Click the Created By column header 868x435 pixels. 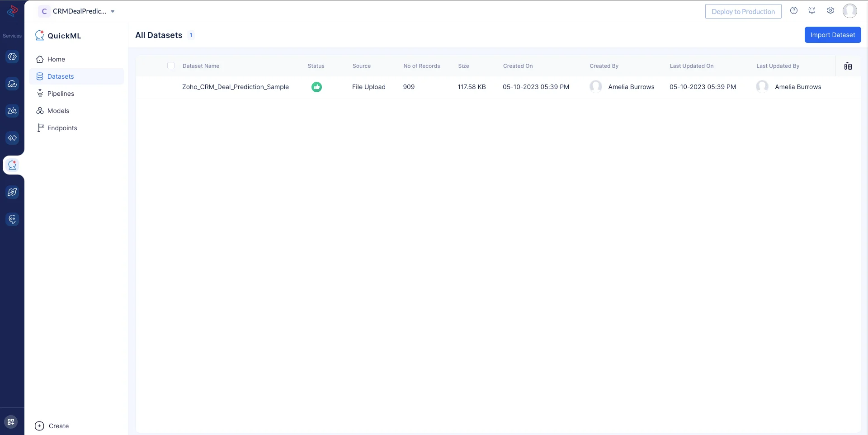(x=604, y=66)
